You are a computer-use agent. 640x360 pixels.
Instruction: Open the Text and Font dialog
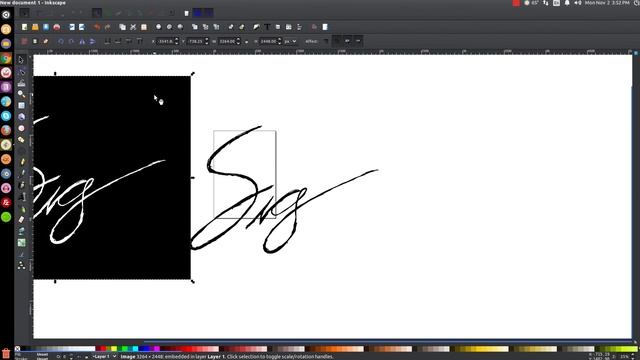click(267, 27)
